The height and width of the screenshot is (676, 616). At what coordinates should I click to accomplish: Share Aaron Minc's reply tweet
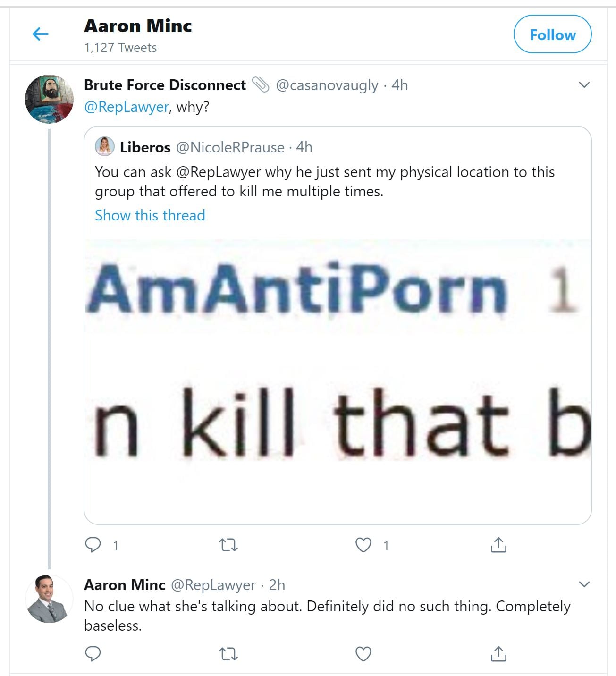tap(498, 654)
